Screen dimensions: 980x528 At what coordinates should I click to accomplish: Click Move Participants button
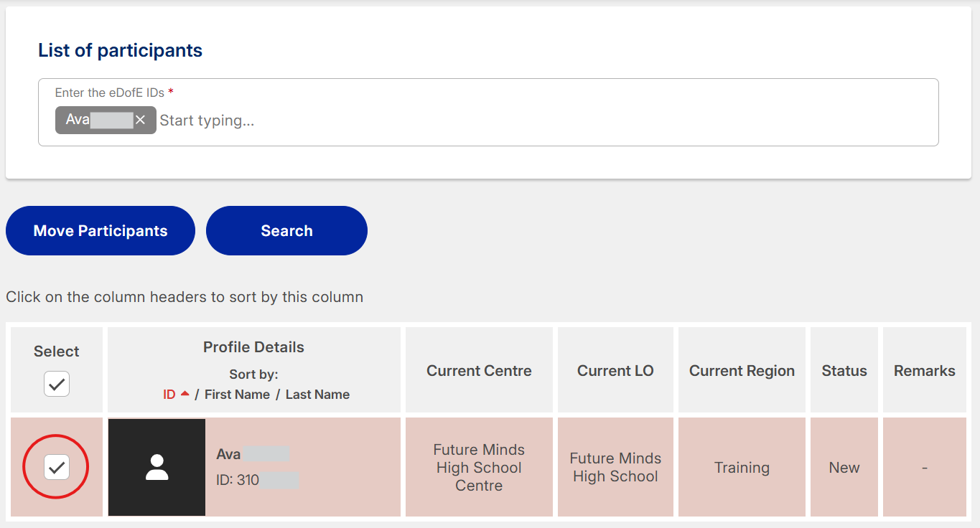(101, 230)
